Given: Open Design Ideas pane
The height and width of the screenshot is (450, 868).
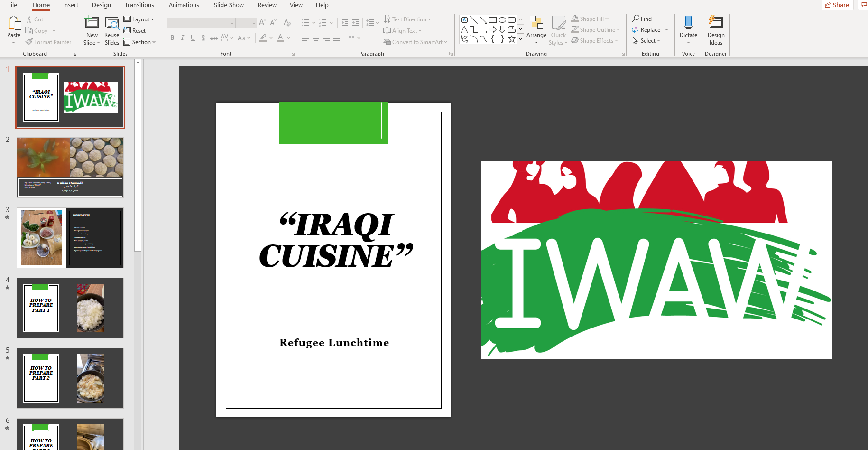Looking at the screenshot, I should [x=716, y=30].
